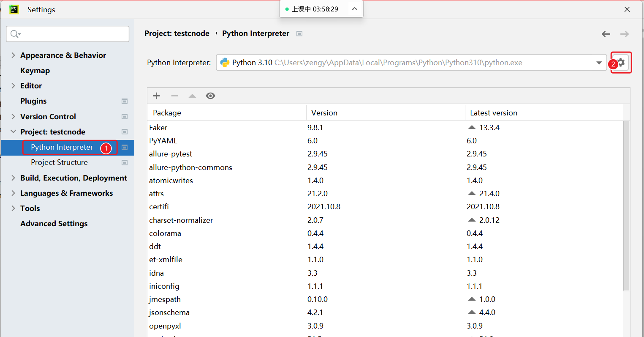Screen dimensions: 644x337
Task: Select the colorama package row
Action: [x=385, y=233]
